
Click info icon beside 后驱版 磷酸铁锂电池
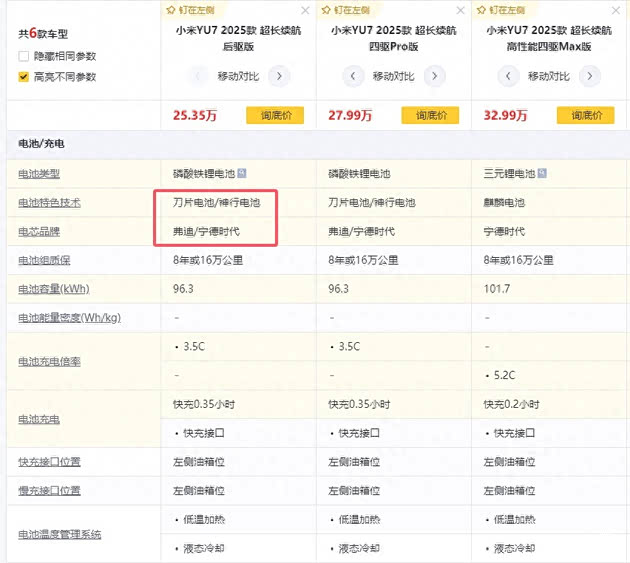click(x=242, y=174)
